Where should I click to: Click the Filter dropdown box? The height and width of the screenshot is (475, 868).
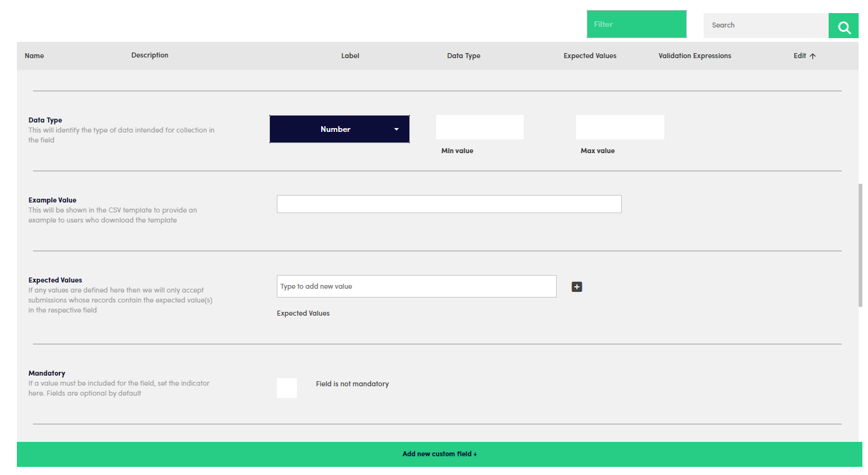[x=636, y=24]
